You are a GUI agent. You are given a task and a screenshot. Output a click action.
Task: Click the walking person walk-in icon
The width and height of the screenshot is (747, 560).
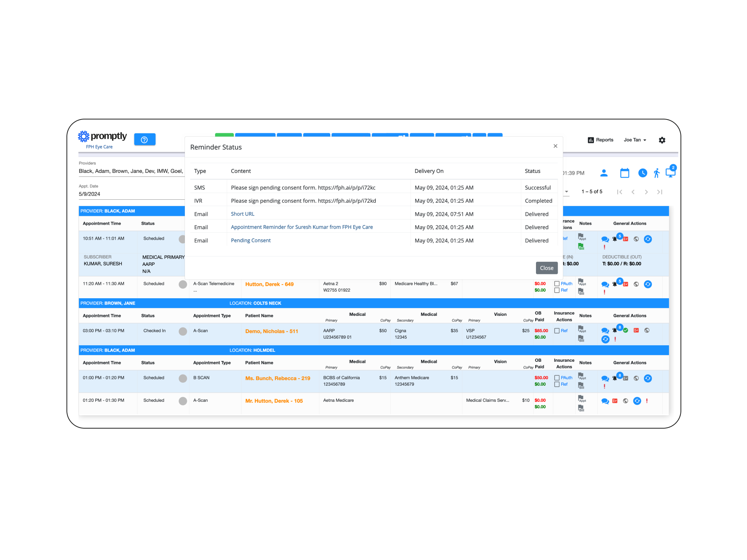657,173
